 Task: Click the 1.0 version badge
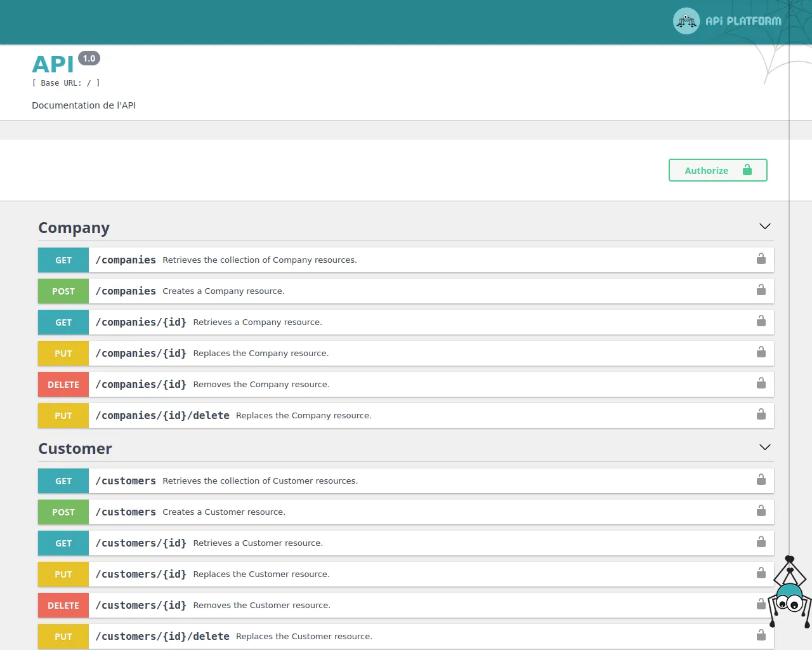pyautogui.click(x=89, y=58)
